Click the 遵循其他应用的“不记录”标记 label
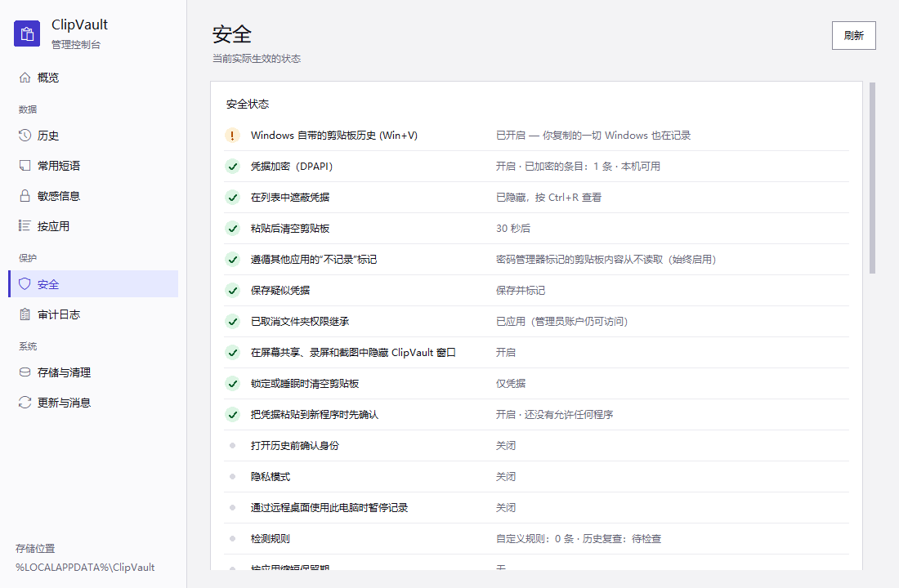The height and width of the screenshot is (588, 899). point(314,259)
